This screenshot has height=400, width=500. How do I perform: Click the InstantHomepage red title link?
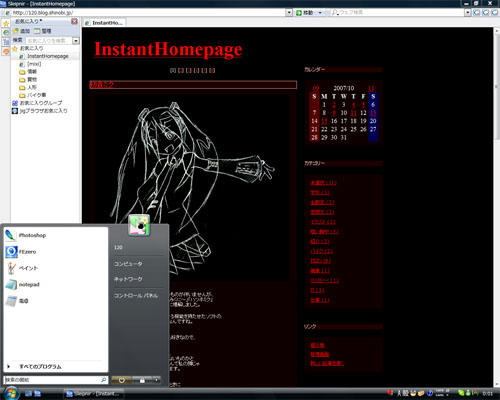tap(168, 49)
